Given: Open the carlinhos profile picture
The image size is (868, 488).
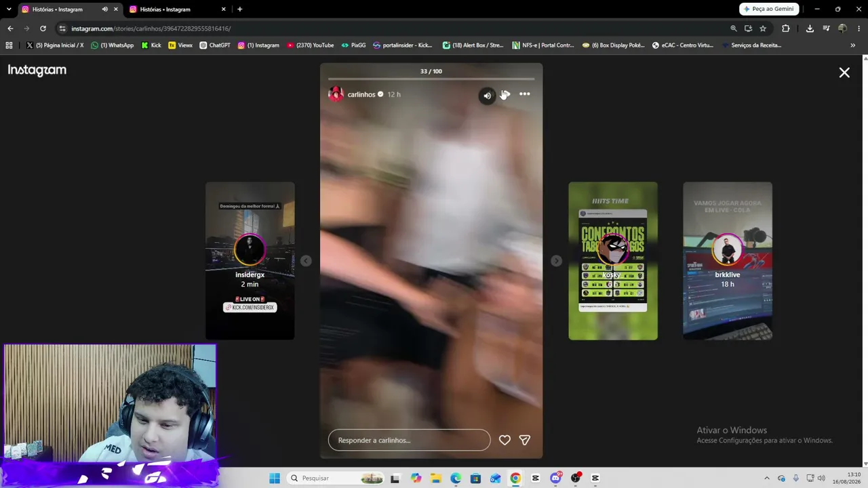Looking at the screenshot, I should click(x=336, y=94).
